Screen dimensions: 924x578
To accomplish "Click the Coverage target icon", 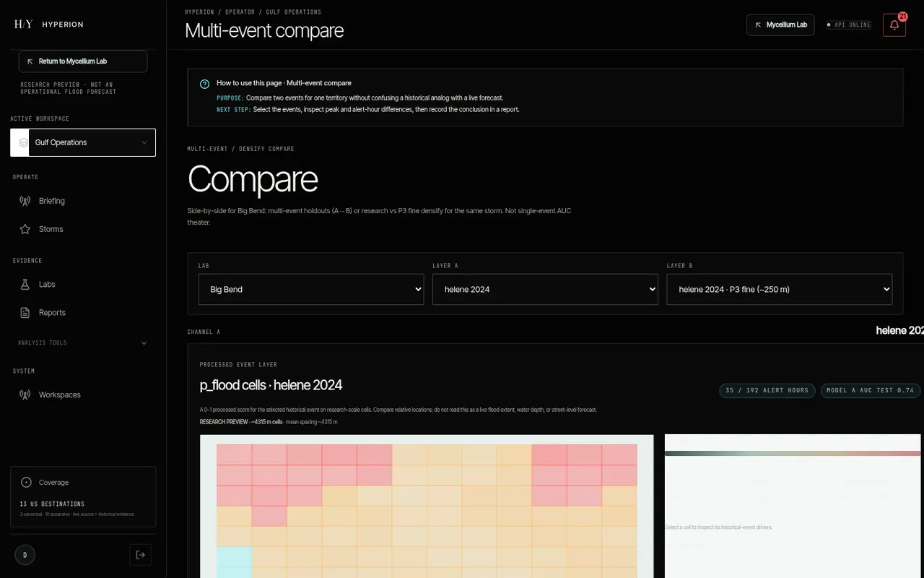I will (x=27, y=483).
